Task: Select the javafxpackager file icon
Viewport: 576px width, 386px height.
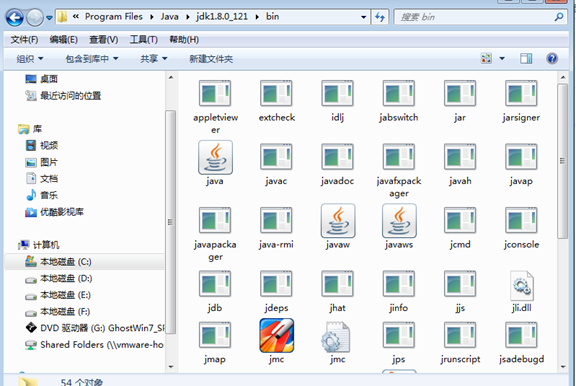Action: [399, 157]
